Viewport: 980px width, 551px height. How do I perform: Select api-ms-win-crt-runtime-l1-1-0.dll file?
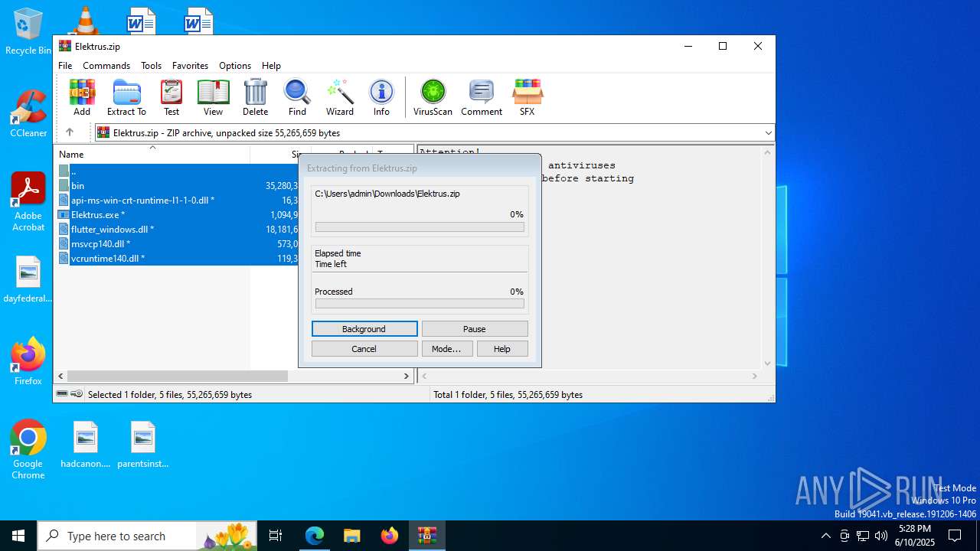(x=178, y=200)
